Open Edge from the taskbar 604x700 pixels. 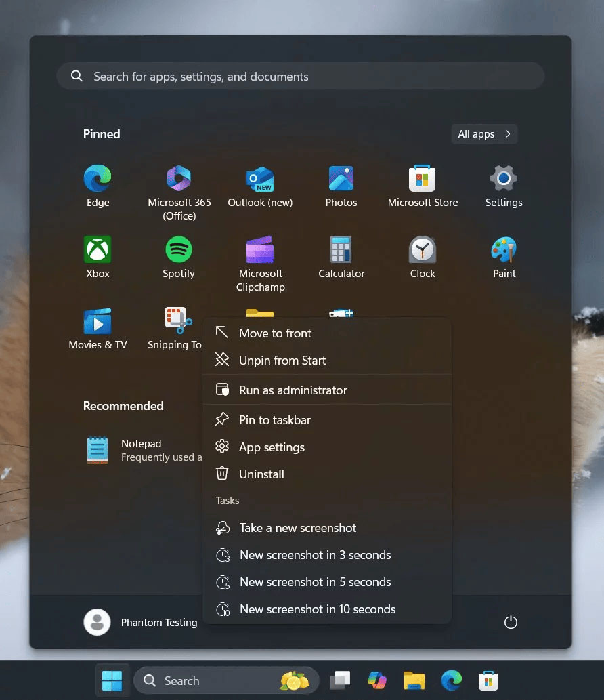[x=452, y=681]
